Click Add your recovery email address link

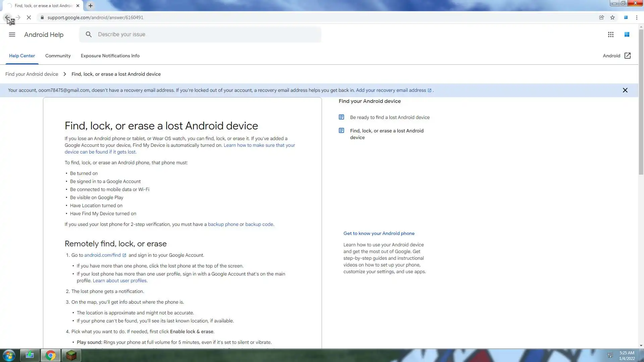coord(391,90)
